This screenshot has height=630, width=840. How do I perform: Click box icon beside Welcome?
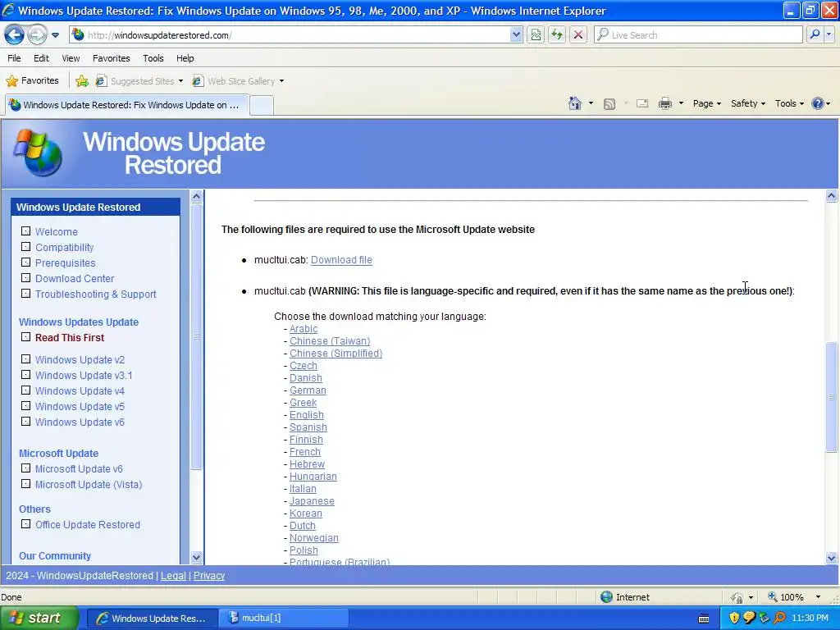[x=25, y=231]
